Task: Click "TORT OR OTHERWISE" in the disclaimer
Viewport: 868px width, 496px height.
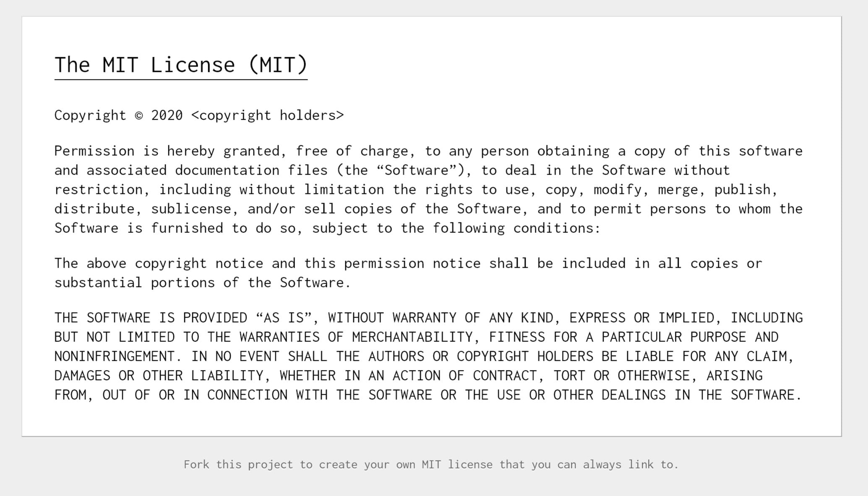Action: 621,376
